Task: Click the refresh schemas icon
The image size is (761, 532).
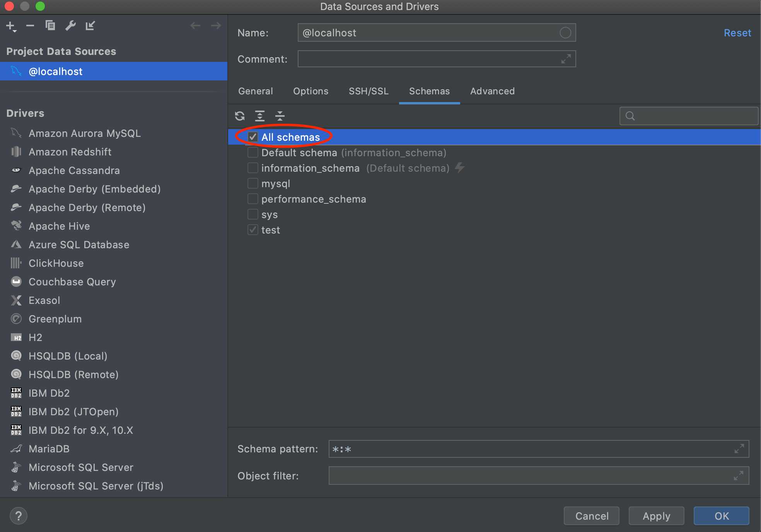Action: (x=240, y=116)
